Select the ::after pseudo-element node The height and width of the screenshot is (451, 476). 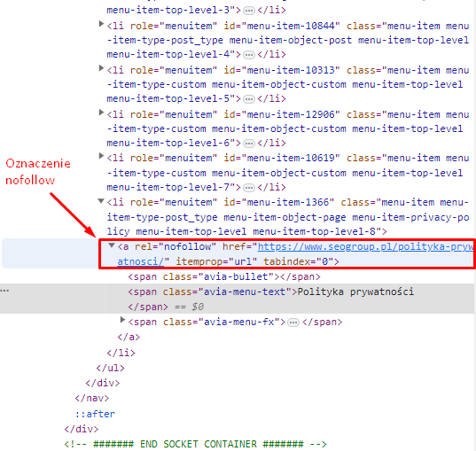tap(96, 414)
